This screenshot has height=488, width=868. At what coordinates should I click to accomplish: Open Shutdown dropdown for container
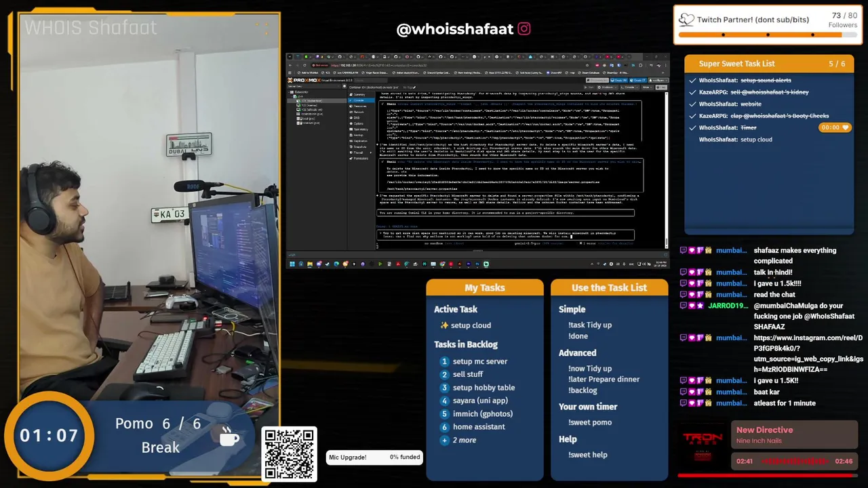coord(607,87)
